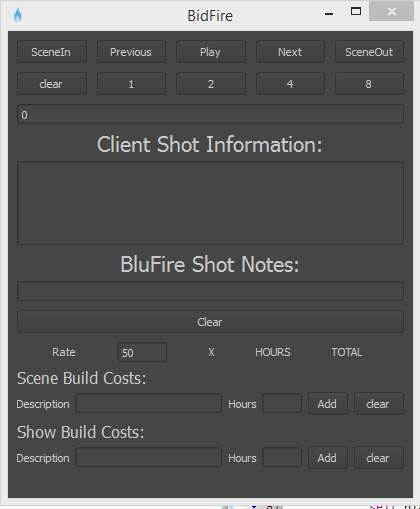The image size is (420, 509).
Task: Add a Scene Build Costs entry
Action: 328,404
